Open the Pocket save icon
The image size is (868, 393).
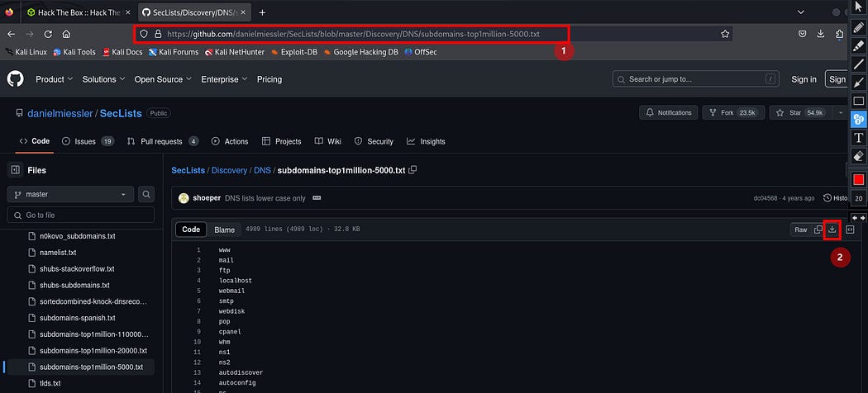[x=802, y=34]
